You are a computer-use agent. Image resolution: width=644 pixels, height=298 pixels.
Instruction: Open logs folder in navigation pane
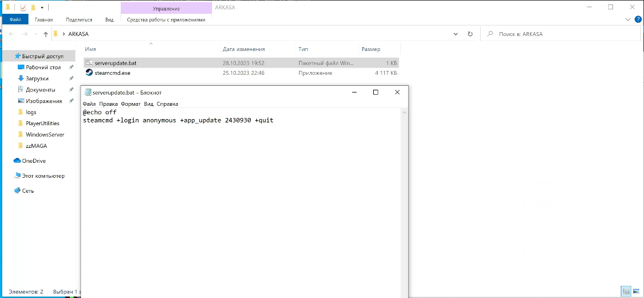pyautogui.click(x=31, y=112)
